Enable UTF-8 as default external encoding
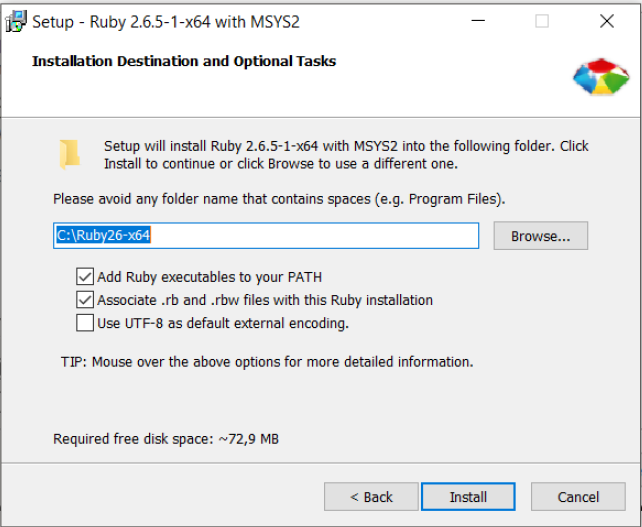Image resolution: width=642 pixels, height=527 pixels. point(85,323)
